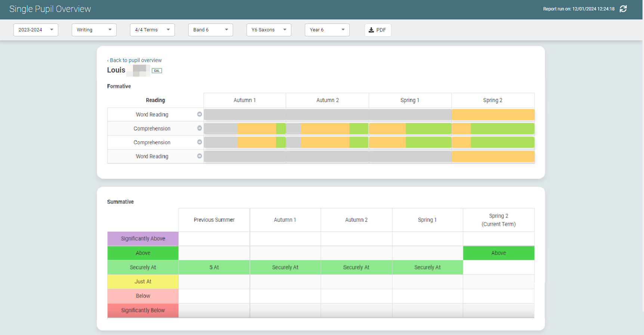Click the Above result in Spring 2 column

click(499, 253)
